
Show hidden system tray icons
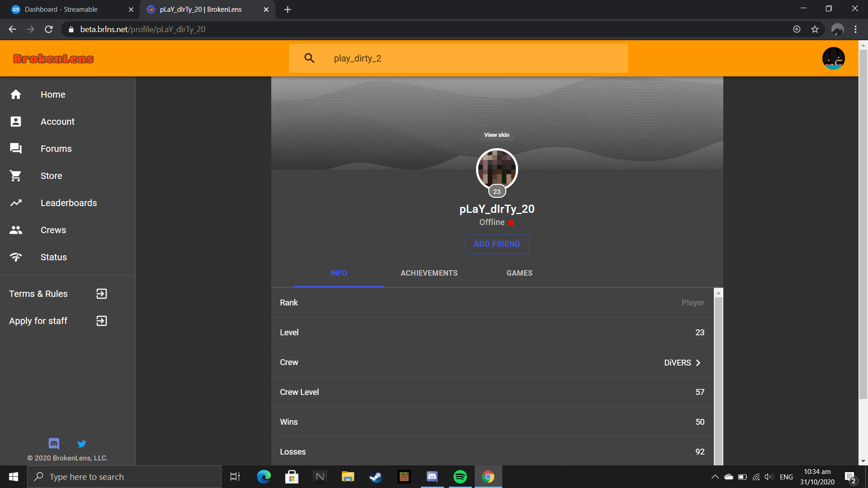(x=715, y=477)
